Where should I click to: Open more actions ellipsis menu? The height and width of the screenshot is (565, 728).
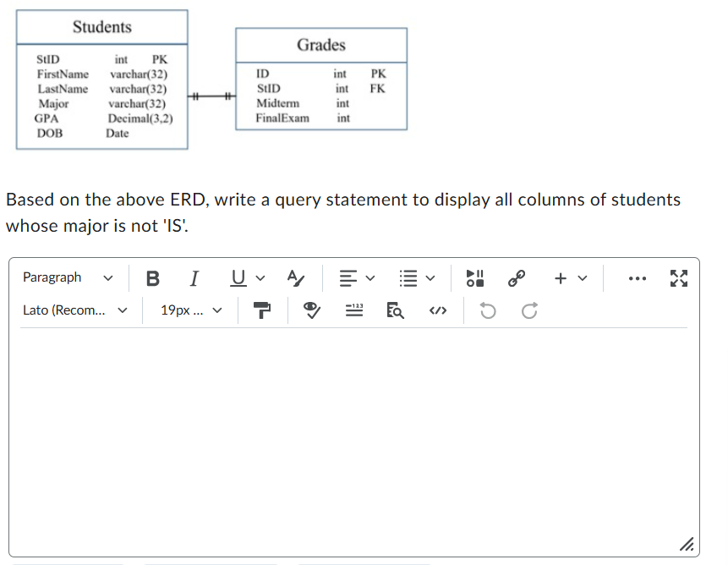tap(638, 278)
